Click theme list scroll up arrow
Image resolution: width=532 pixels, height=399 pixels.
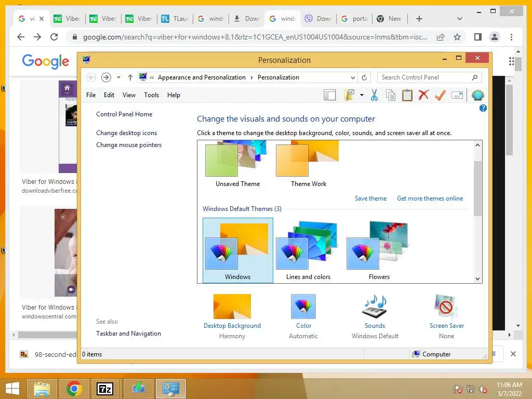(x=477, y=145)
